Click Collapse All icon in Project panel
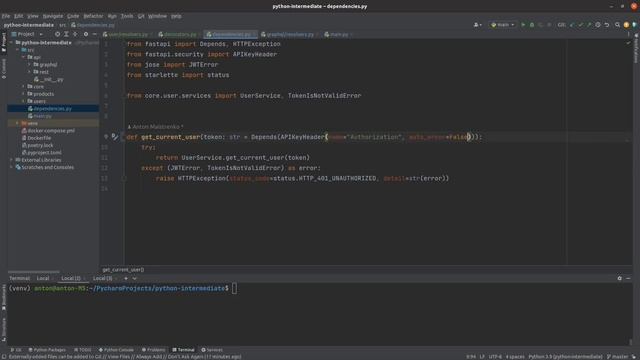Image resolution: width=640 pixels, height=360 pixels. click(75, 34)
